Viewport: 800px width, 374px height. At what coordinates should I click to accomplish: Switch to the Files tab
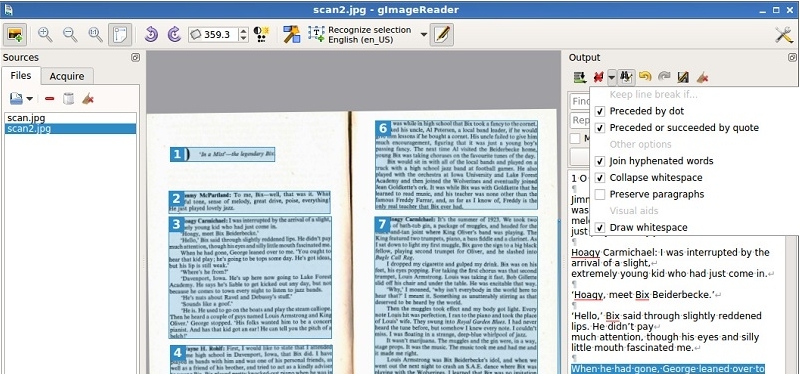(21, 76)
